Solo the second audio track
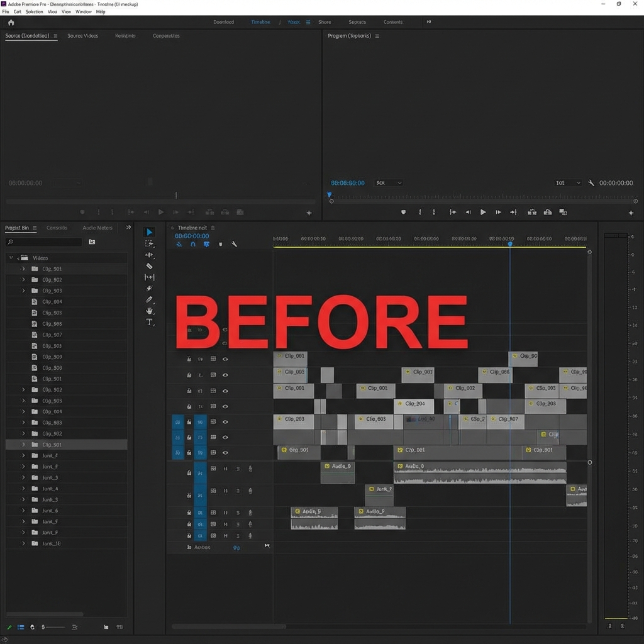The width and height of the screenshot is (644, 644). pos(238,491)
